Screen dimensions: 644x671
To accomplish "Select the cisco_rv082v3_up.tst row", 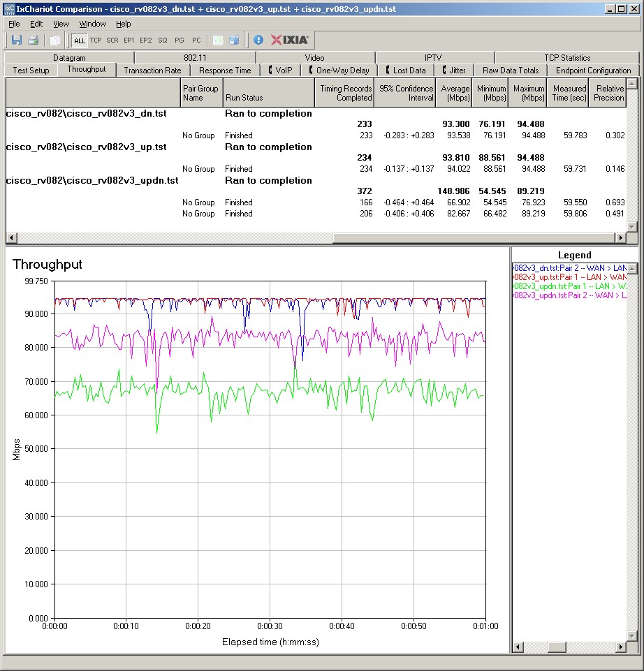I will 316,147.
